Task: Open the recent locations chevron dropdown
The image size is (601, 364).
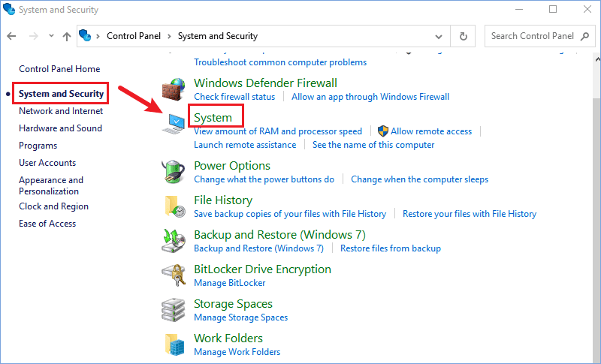Action: coord(51,35)
